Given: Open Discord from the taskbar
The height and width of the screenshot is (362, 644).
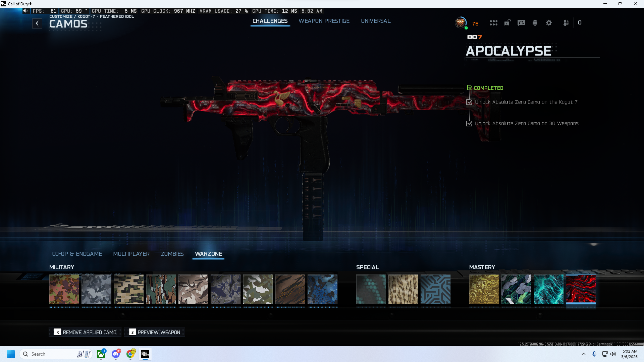Looking at the screenshot, I should tap(116, 354).
